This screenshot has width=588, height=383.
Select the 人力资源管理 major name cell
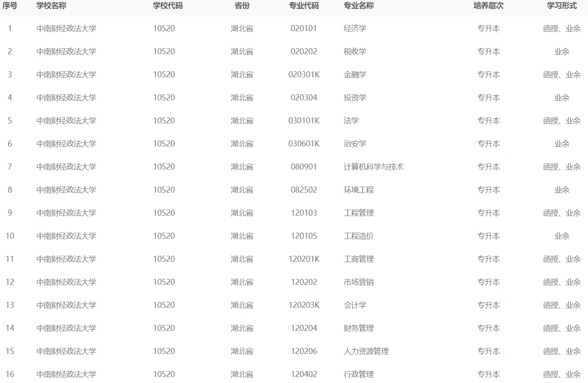click(x=366, y=351)
